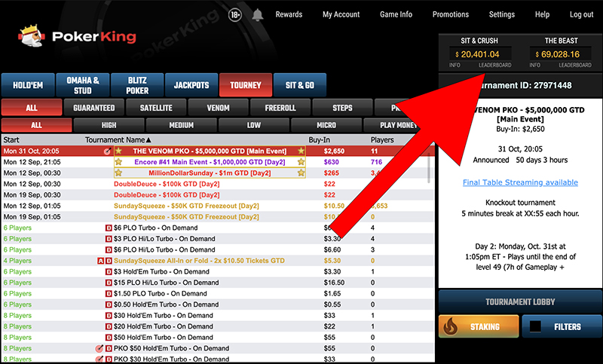603x364 pixels.
Task: Click the STAKING button
Action: tap(479, 327)
